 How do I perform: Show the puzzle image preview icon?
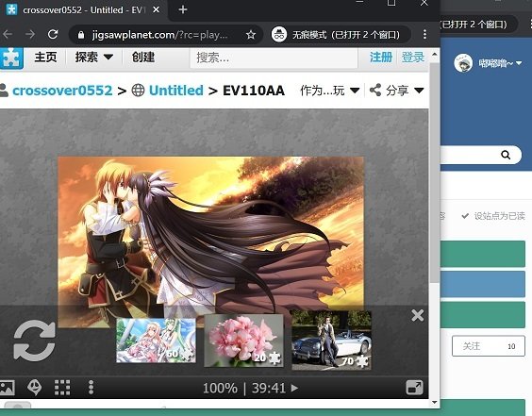point(7,388)
